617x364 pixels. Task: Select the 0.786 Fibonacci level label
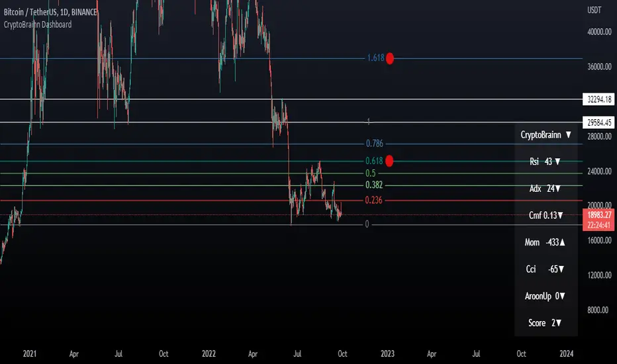click(x=374, y=144)
